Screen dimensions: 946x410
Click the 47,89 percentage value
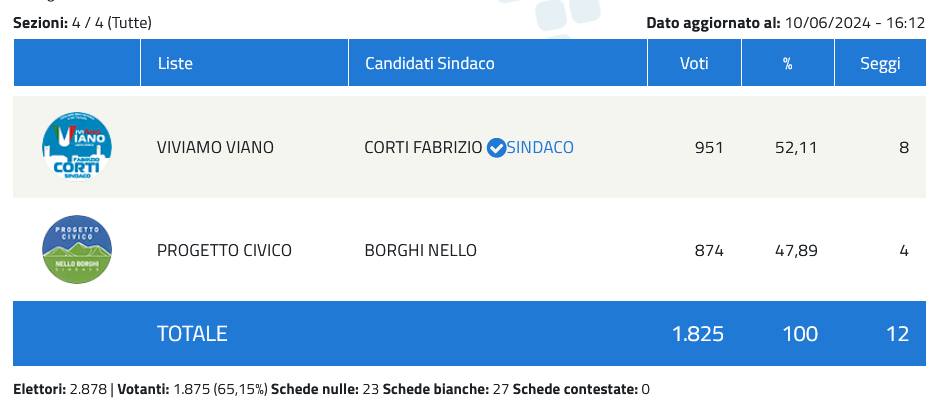[796, 250]
